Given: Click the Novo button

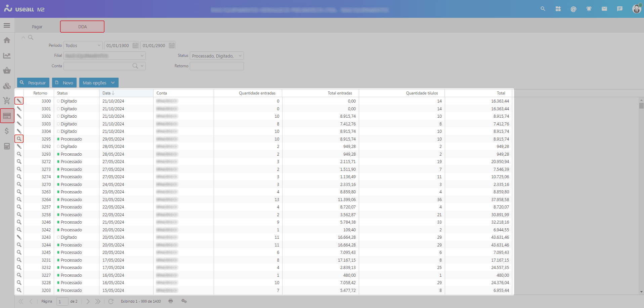Looking at the screenshot, I should coord(64,83).
